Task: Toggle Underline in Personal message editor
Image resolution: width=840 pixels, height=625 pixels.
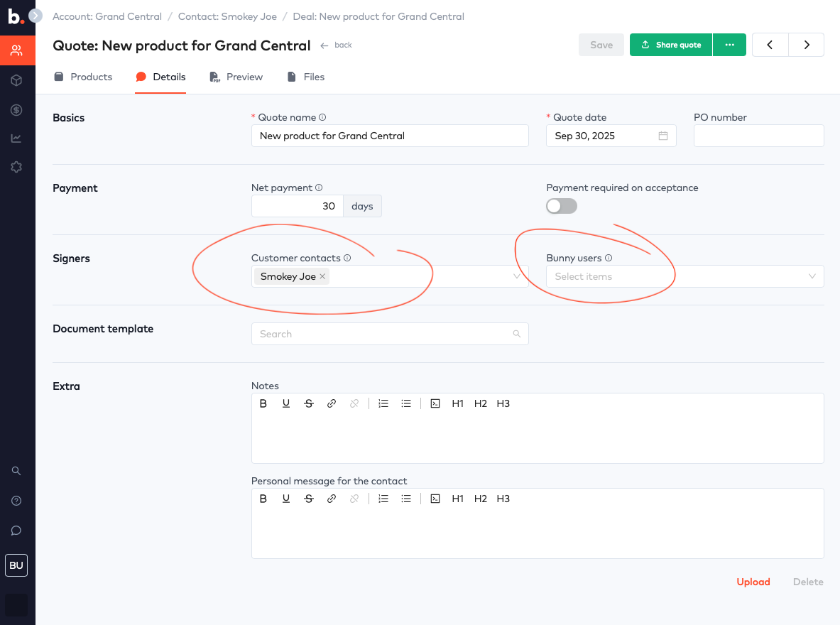Action: pos(286,499)
